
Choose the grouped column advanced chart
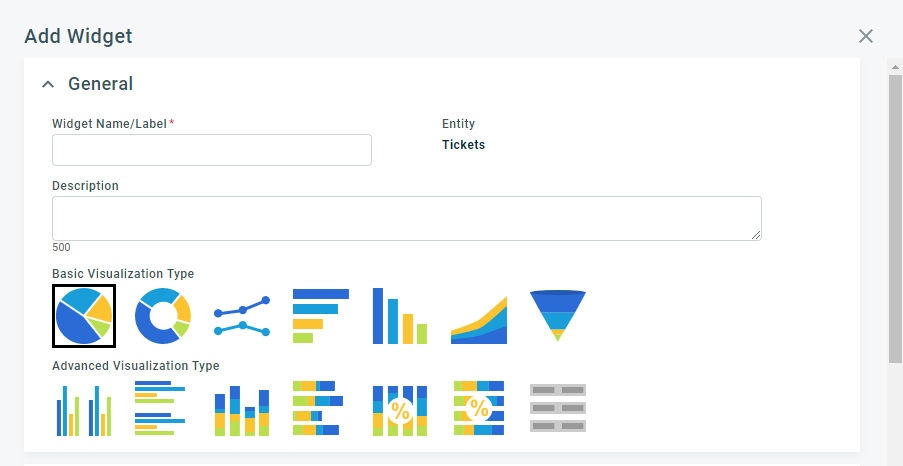(84, 410)
